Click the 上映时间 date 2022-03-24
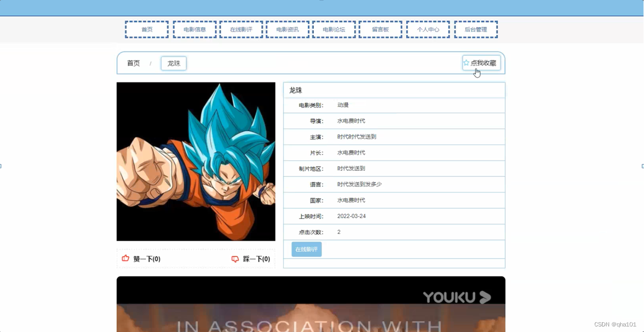The image size is (644, 332). [351, 216]
